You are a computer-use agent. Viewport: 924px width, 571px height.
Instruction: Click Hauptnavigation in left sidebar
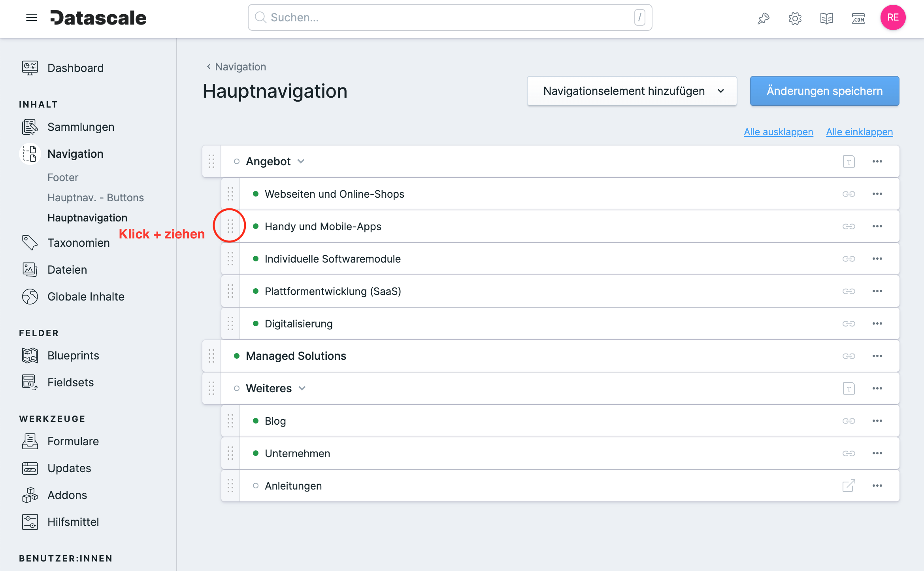point(88,217)
